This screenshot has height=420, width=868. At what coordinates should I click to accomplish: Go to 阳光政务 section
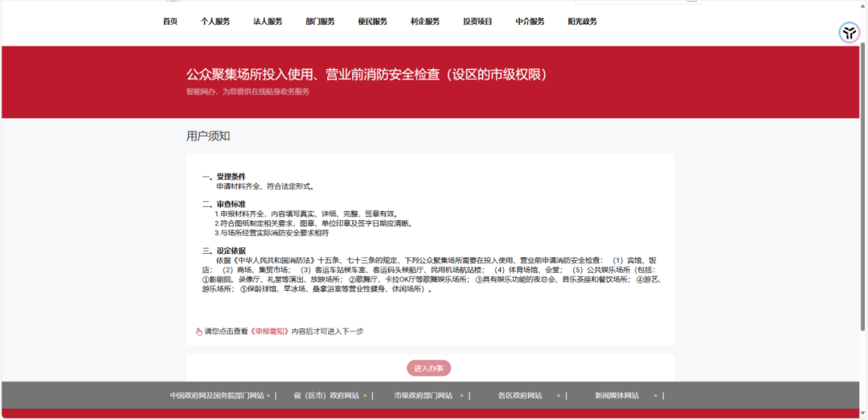582,22
